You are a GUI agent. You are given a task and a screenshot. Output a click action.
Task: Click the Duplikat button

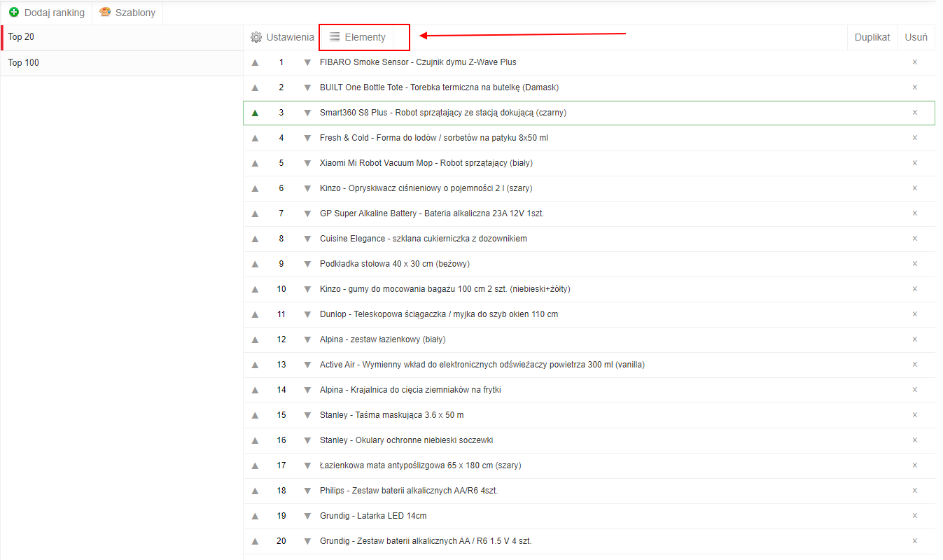pyautogui.click(x=872, y=37)
